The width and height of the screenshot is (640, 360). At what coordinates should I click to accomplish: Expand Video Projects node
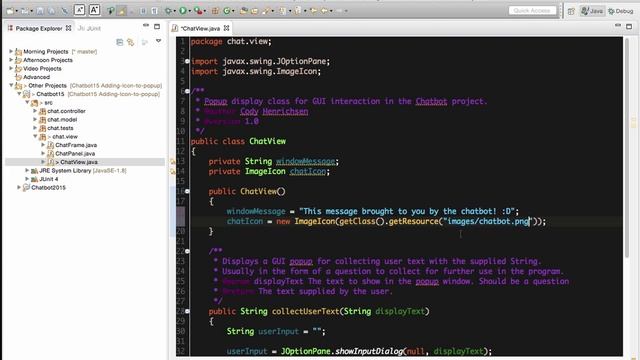11,68
